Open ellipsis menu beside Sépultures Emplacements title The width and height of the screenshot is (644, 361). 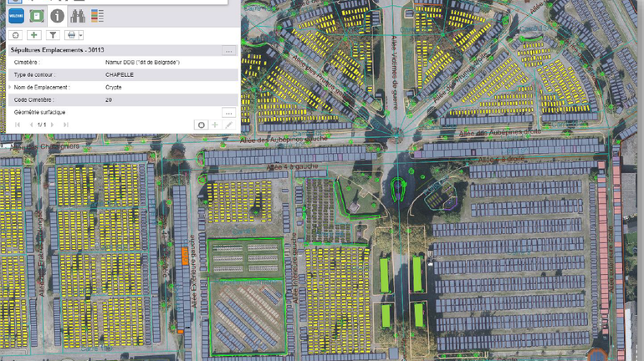click(x=228, y=51)
